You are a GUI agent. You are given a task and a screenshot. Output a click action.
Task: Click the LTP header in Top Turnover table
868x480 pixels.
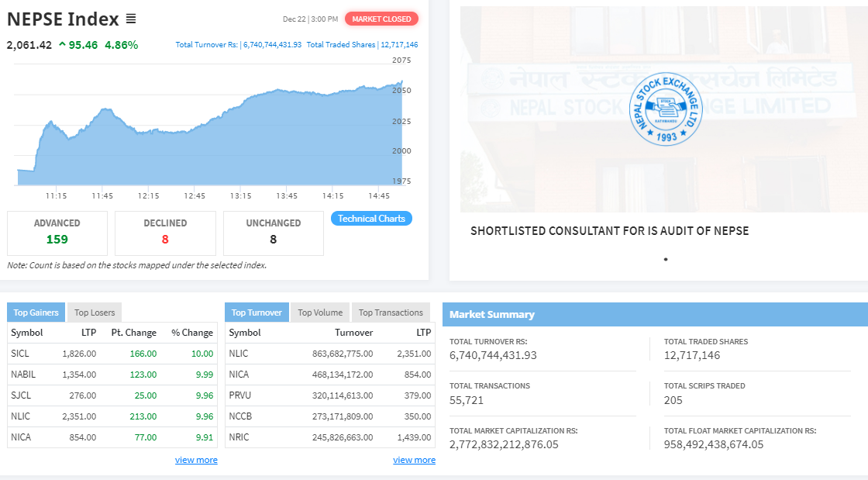coord(423,333)
